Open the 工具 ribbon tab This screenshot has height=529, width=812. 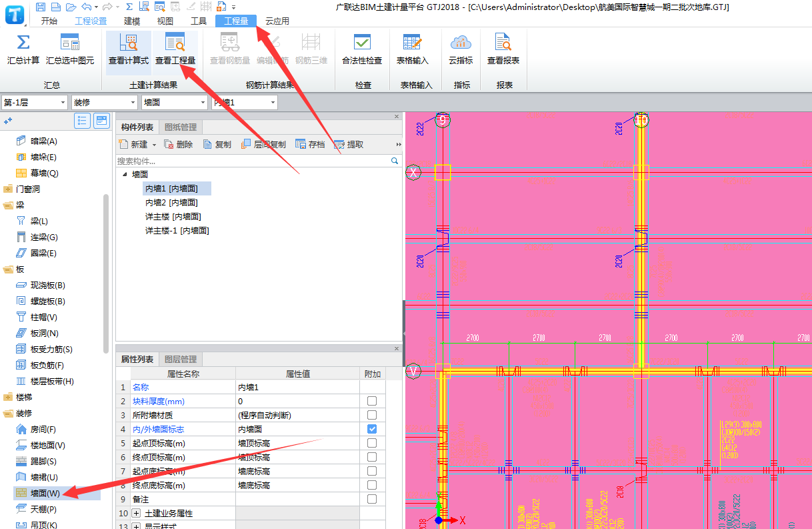pos(199,21)
